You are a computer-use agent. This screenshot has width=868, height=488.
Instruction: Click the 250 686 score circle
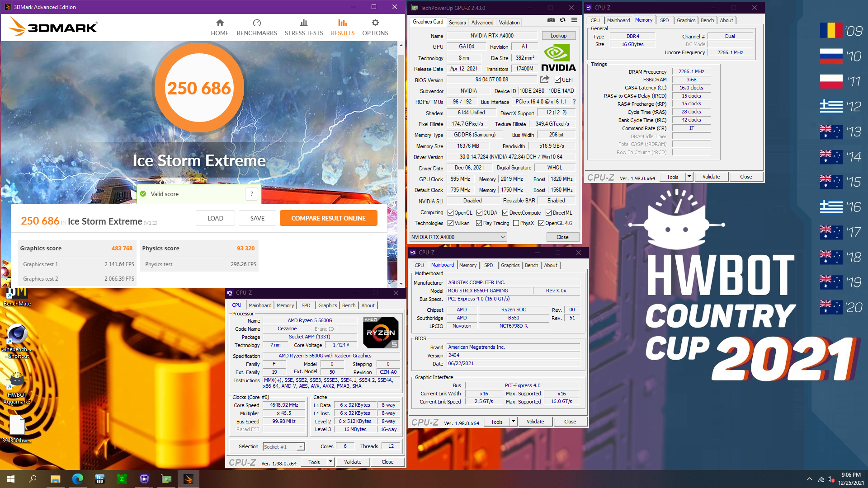pyautogui.click(x=199, y=88)
